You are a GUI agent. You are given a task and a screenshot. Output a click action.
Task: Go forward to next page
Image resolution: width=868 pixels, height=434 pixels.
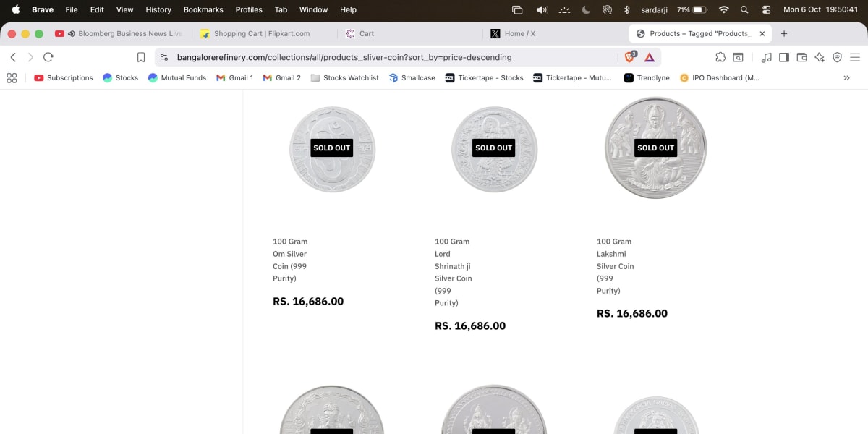click(x=30, y=57)
